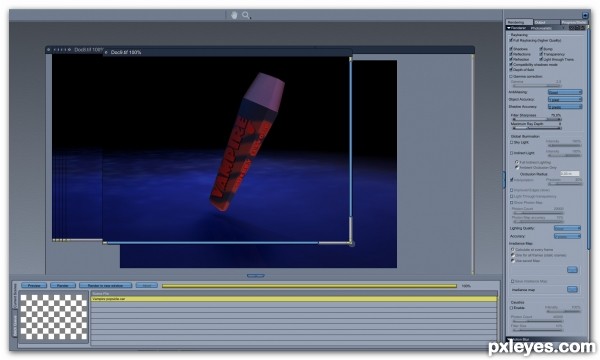Open the Antialiasing dropdown

565,92
